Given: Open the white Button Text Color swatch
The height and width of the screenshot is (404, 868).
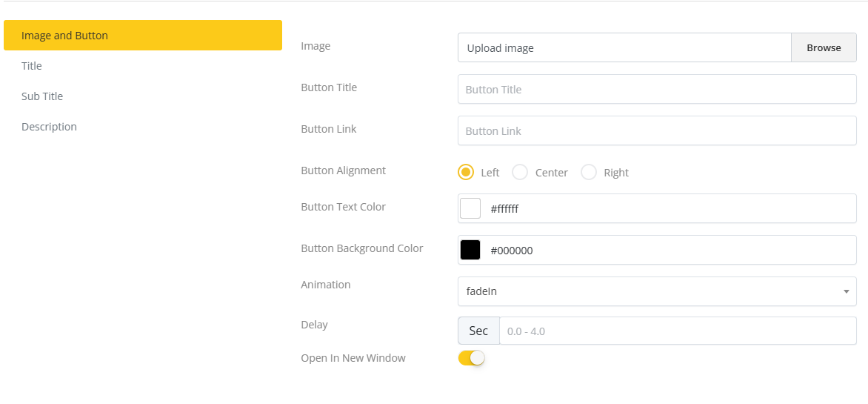Looking at the screenshot, I should click(x=470, y=208).
